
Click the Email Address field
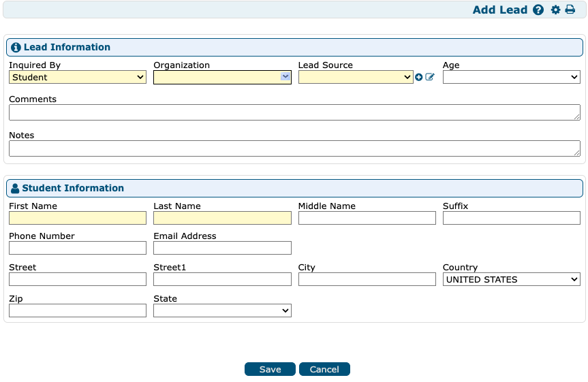[x=222, y=248]
